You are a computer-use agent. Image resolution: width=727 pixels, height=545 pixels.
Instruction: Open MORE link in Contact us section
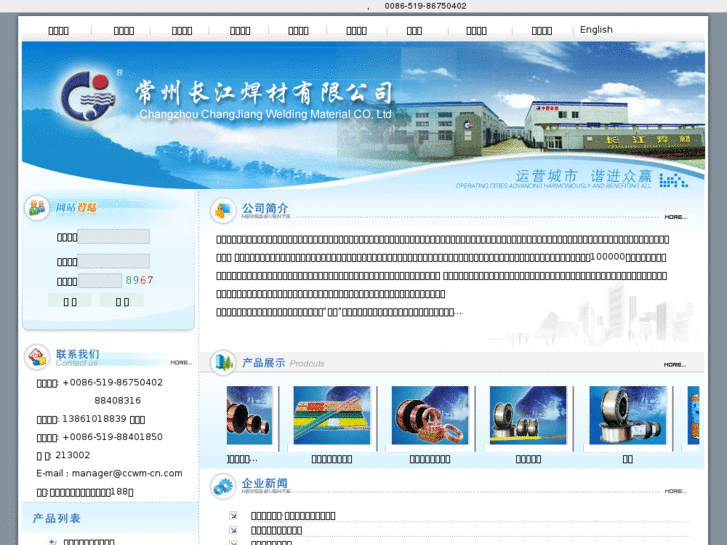(181, 363)
